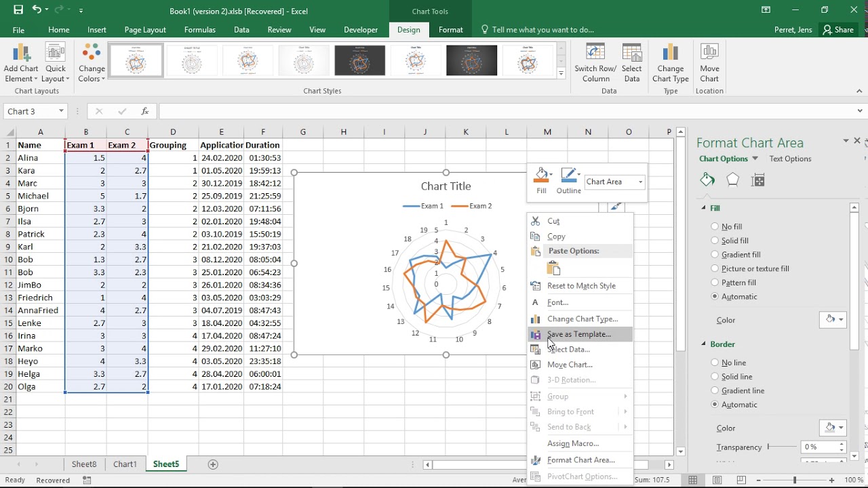Click the paste clipboard icon under Paste Options

tap(553, 268)
